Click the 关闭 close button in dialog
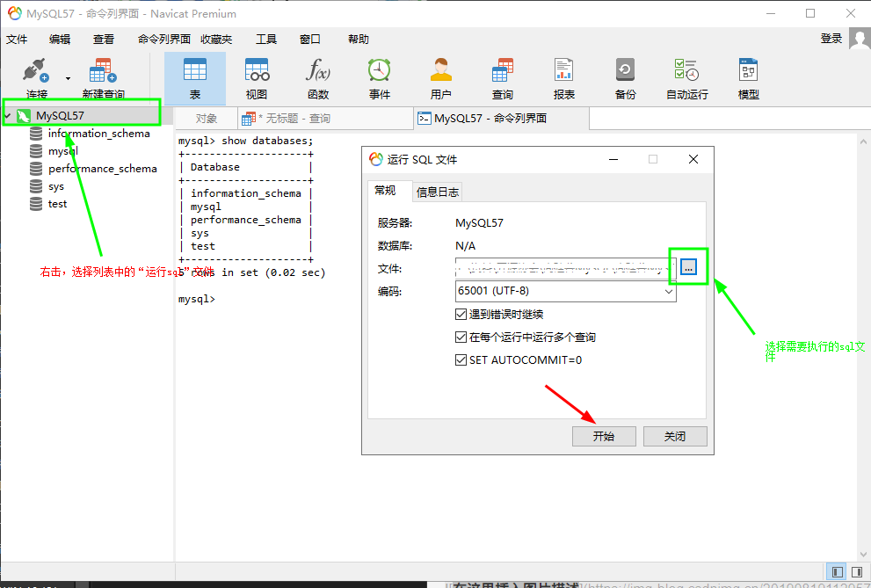This screenshot has height=588, width=871. click(x=675, y=437)
